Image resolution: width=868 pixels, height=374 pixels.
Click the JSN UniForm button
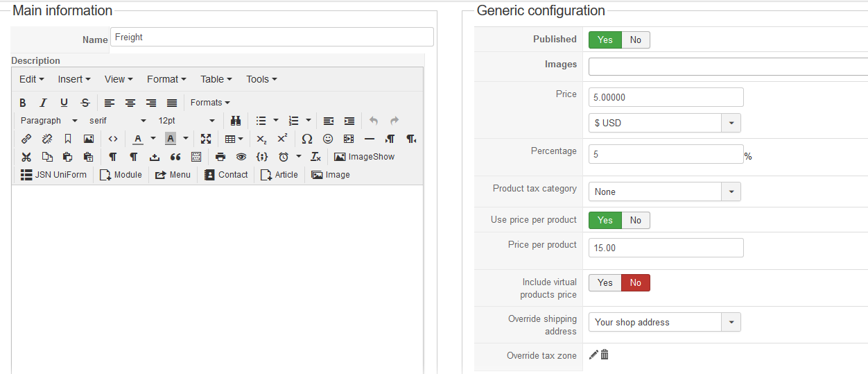pos(54,175)
